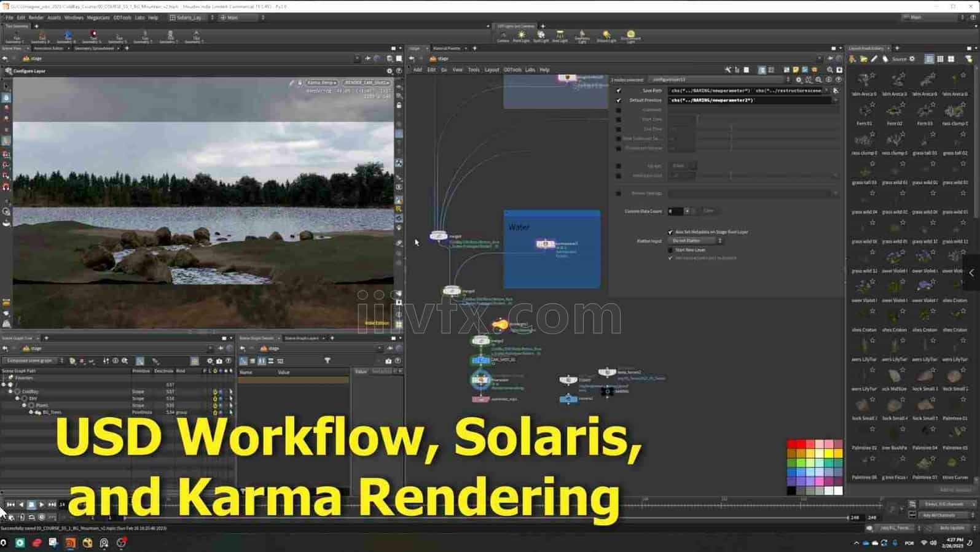The height and width of the screenshot is (552, 980).
Task: Click the Auto Update button in status bar
Action: coord(952,528)
